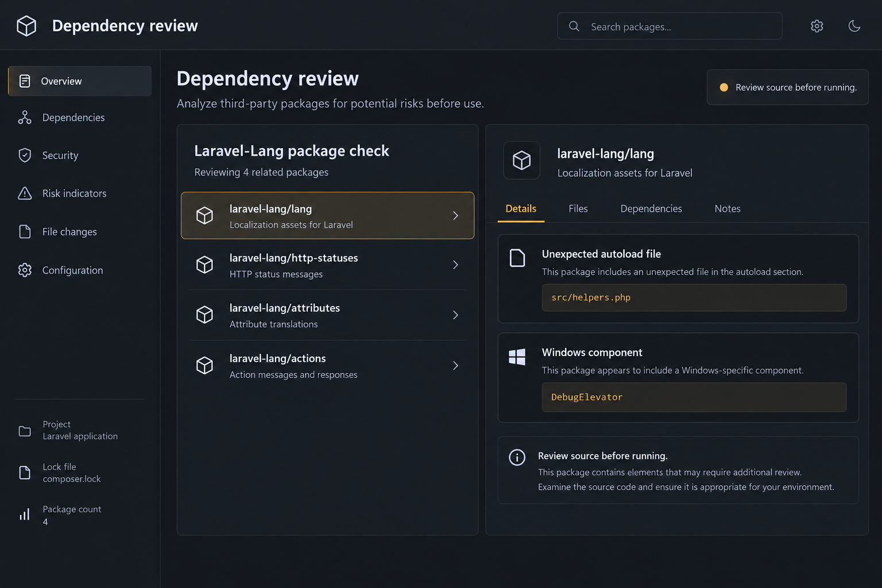
Task: Toggle dark mode with the moon icon
Action: (x=854, y=26)
